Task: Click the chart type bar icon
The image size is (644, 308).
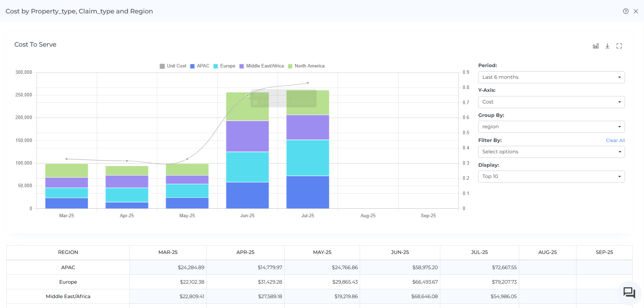Action: tap(596, 46)
